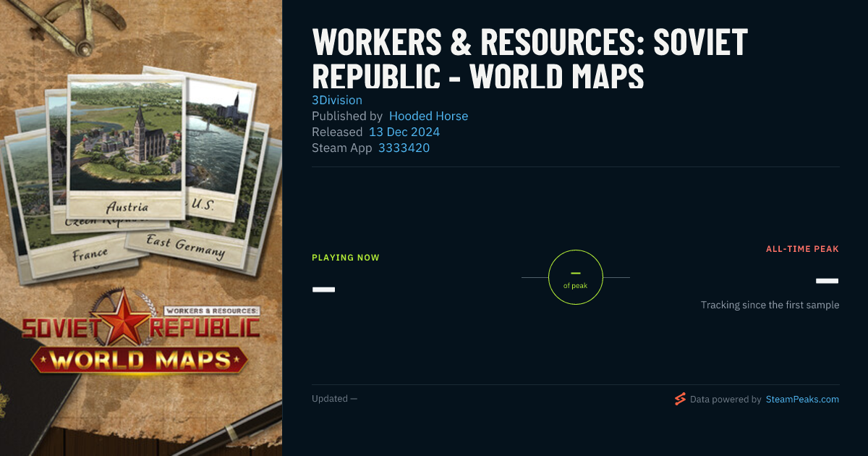Open the 3Division developer link

[x=337, y=100]
